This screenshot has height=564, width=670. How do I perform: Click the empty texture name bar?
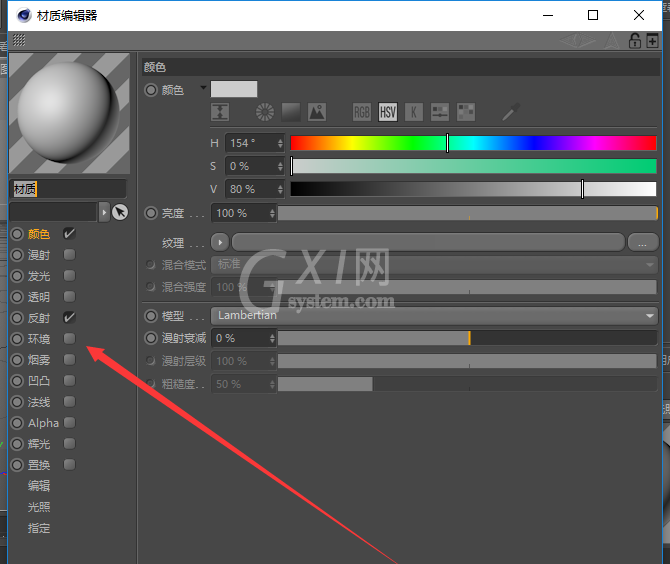(x=428, y=243)
